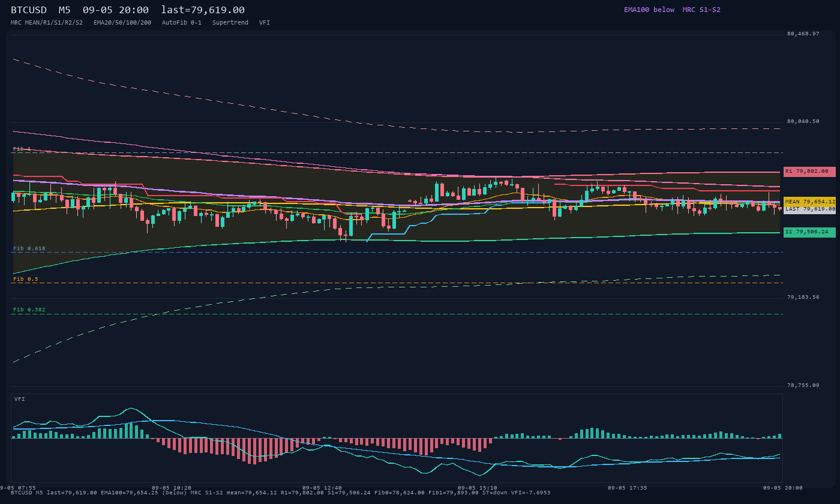Select the purple 'MRC S1-S2' label
This screenshot has width=840, height=504.
pos(701,10)
